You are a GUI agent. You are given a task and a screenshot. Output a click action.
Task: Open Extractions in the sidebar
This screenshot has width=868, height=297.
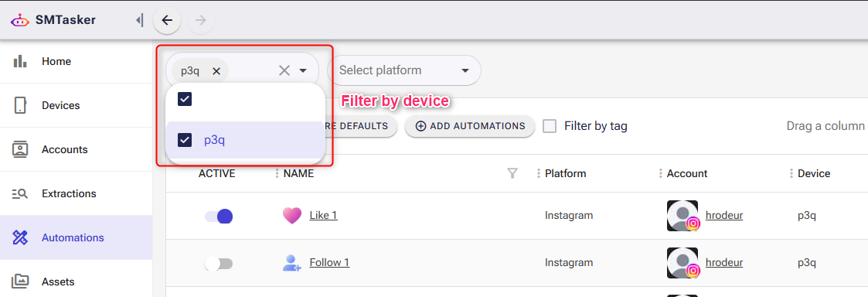pyautogui.click(x=77, y=193)
